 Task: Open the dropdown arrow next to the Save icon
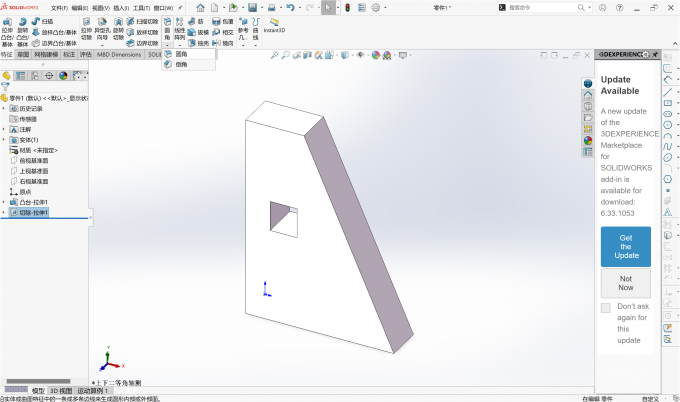pos(261,7)
